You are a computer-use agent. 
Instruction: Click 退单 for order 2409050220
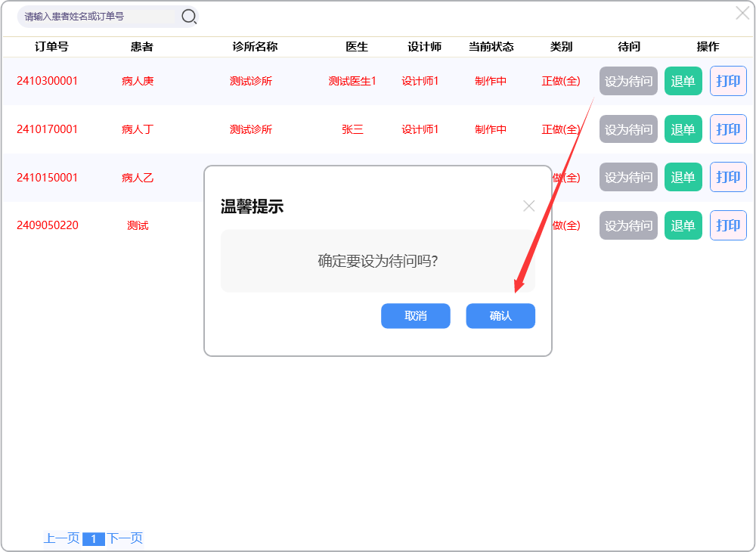[683, 225]
